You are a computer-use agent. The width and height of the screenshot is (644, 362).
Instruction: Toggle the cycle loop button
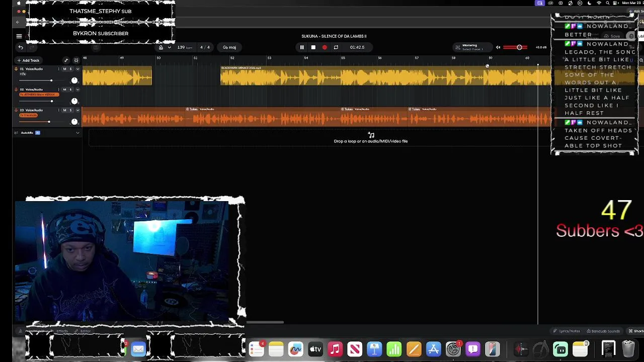pyautogui.click(x=336, y=47)
